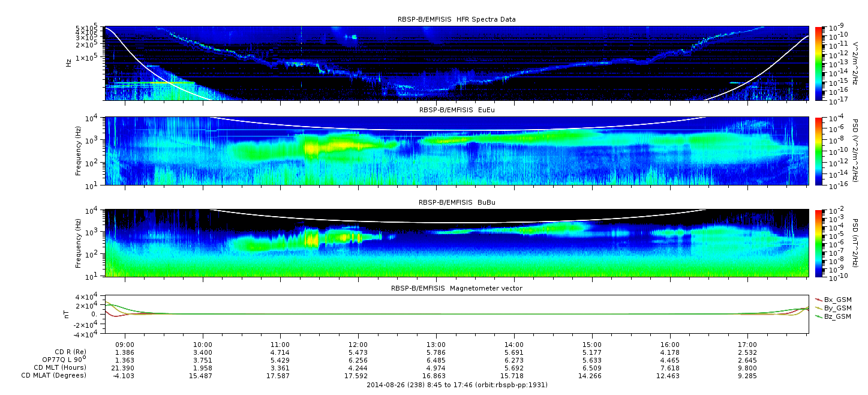Click the EuEu PSD color bar

point(818,151)
